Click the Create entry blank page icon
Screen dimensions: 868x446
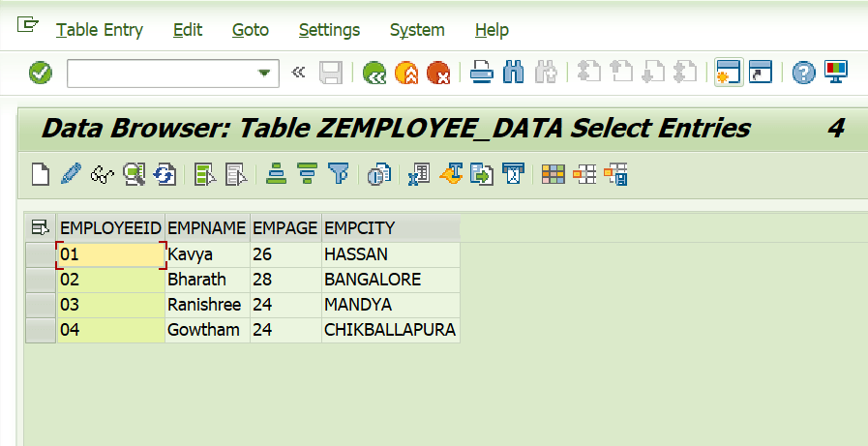pyautogui.click(x=41, y=175)
